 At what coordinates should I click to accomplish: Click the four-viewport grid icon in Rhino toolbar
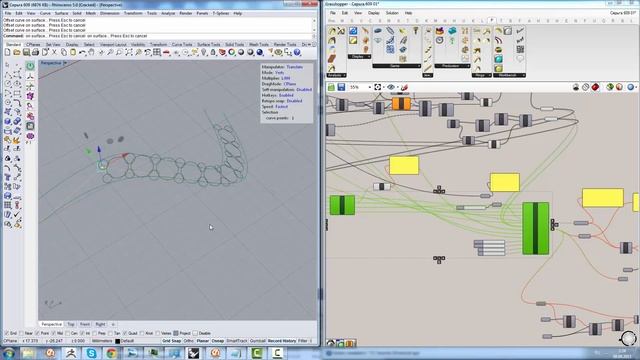coord(157,52)
